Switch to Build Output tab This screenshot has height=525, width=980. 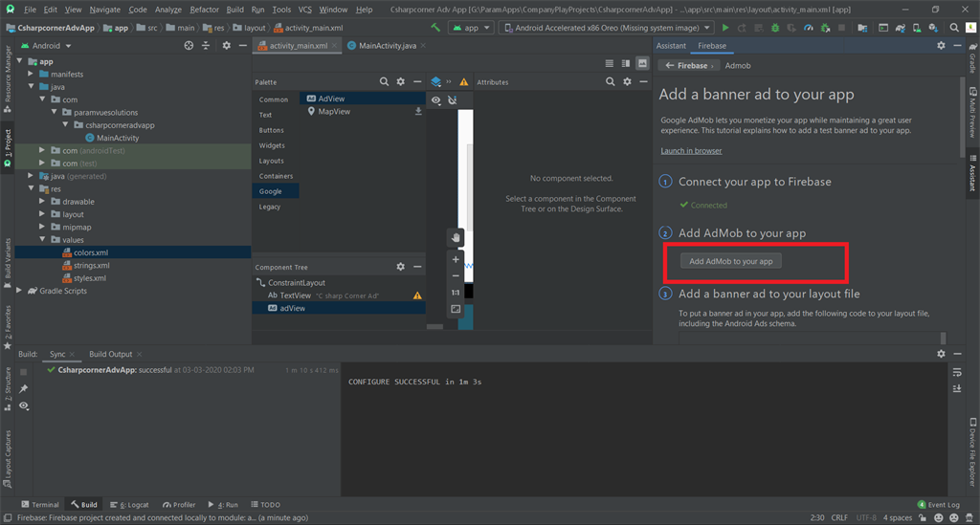(111, 354)
